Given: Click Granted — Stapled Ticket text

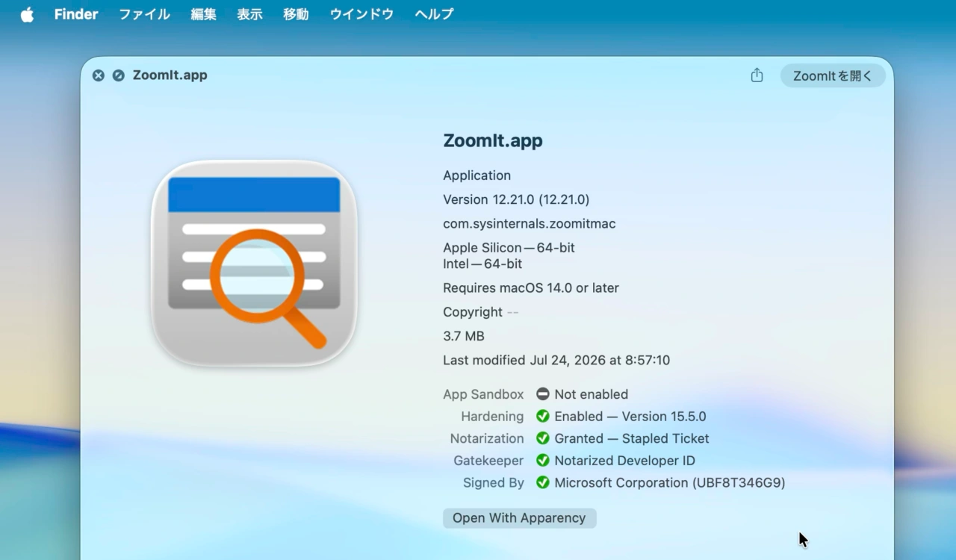Looking at the screenshot, I should [x=632, y=438].
